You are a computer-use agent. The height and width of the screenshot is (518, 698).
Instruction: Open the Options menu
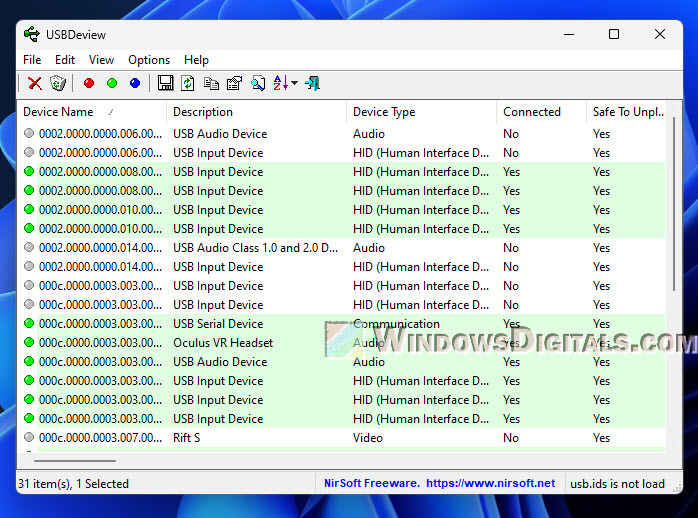[x=149, y=60]
